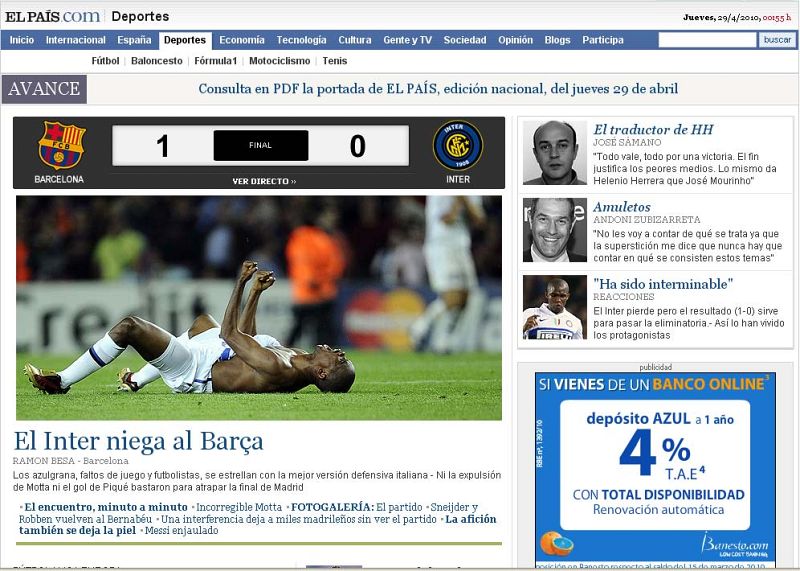The width and height of the screenshot is (800, 571).
Task: Follow the VER DIRECTO link
Action: [264, 181]
